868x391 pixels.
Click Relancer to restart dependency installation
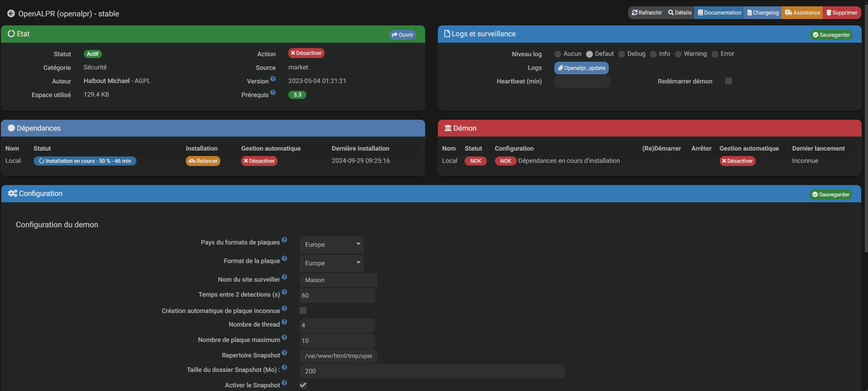tap(203, 161)
